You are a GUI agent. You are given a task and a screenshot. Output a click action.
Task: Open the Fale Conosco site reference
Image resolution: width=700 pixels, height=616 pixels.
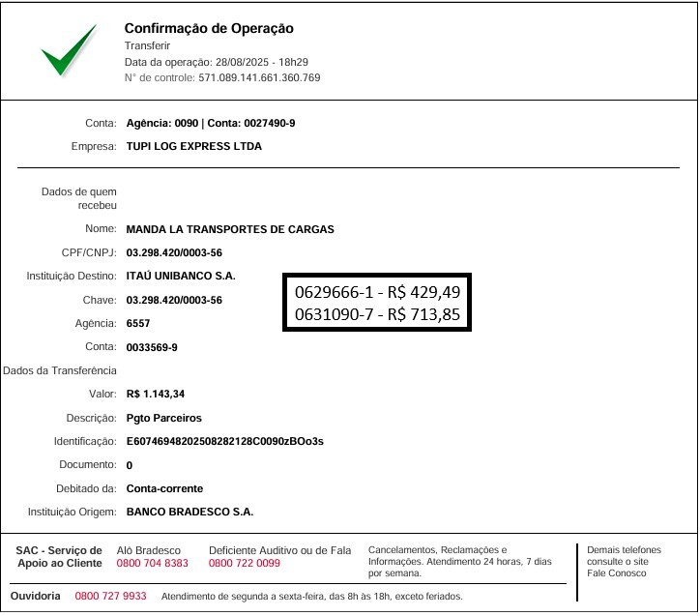(x=617, y=573)
